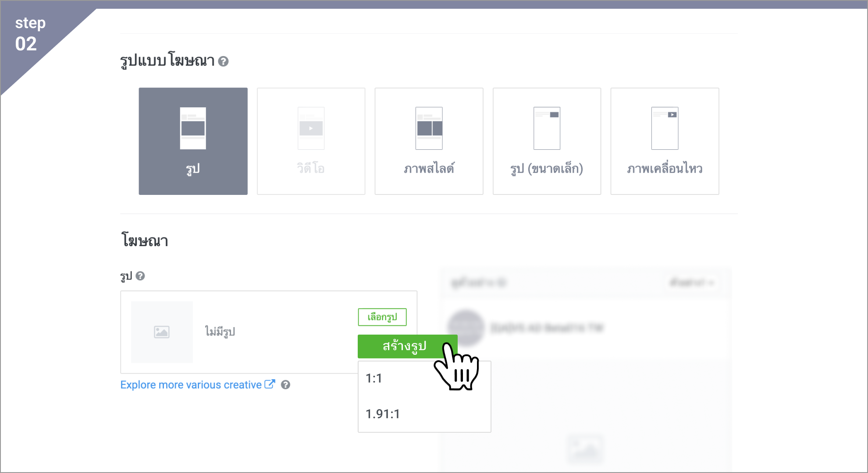
Task: Click help icon next to รูป label
Action: 140,276
